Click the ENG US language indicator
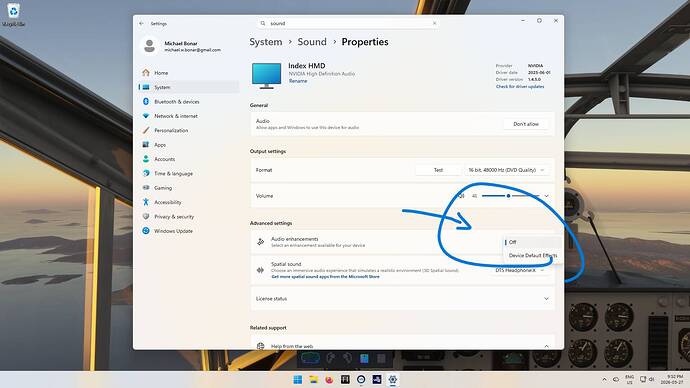This screenshot has width=690, height=388. tap(630, 380)
